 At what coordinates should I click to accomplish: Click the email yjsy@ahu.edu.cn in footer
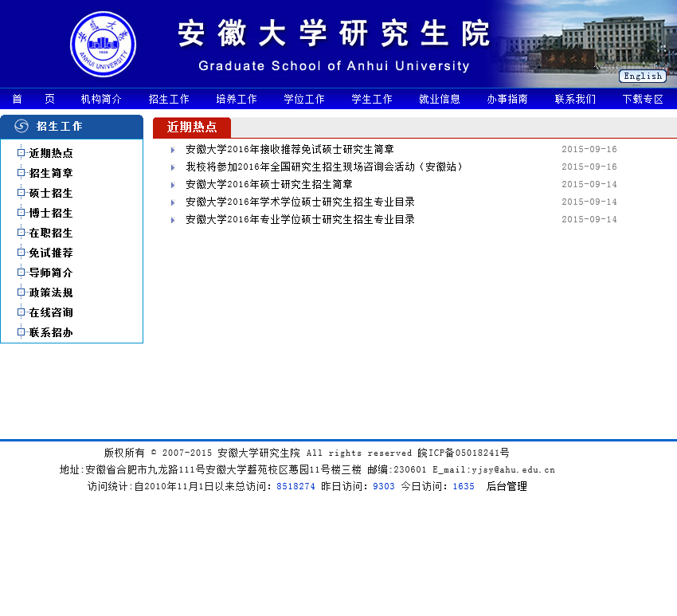pyautogui.click(x=513, y=470)
